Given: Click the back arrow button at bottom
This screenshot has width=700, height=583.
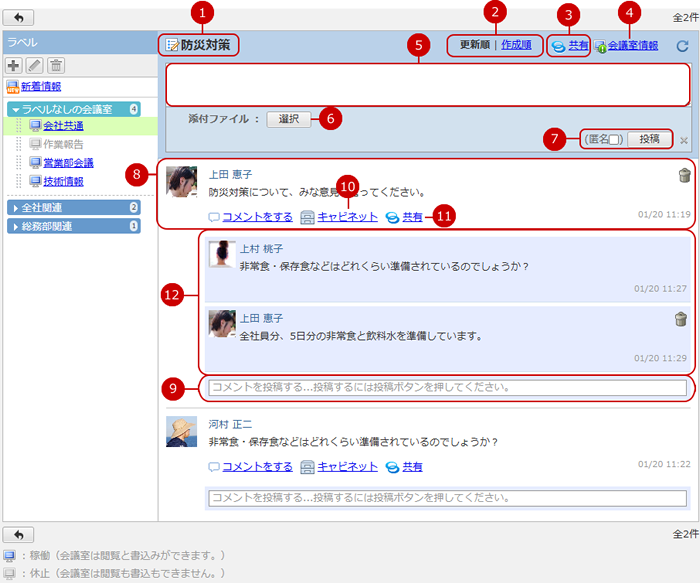Looking at the screenshot, I should point(18,534).
